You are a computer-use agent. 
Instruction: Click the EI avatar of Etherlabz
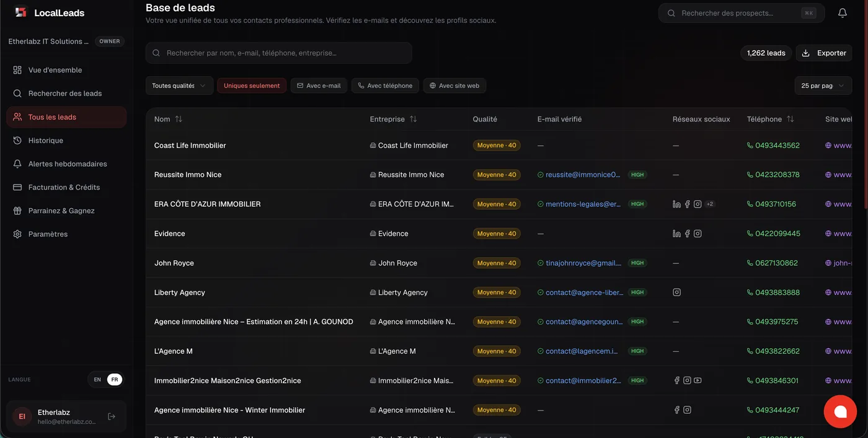[22, 416]
